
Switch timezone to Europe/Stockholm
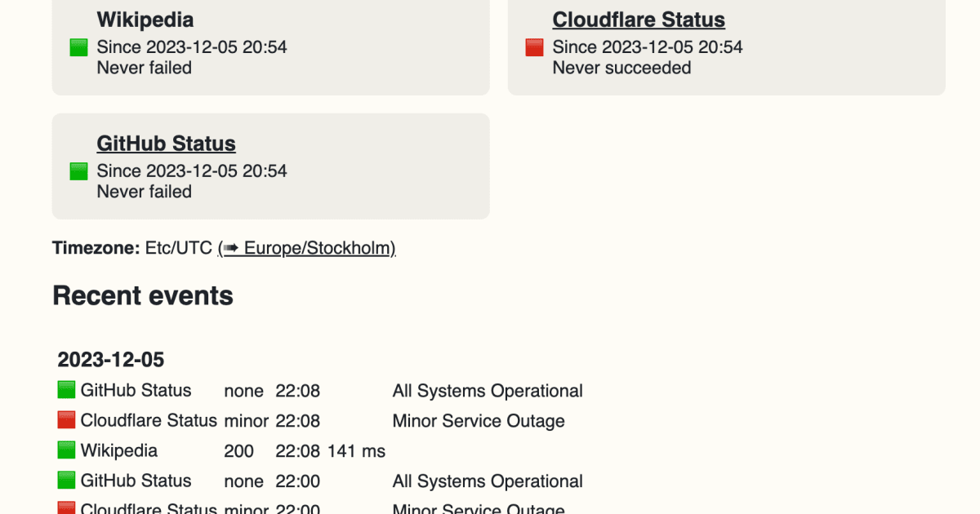pyautogui.click(x=307, y=248)
